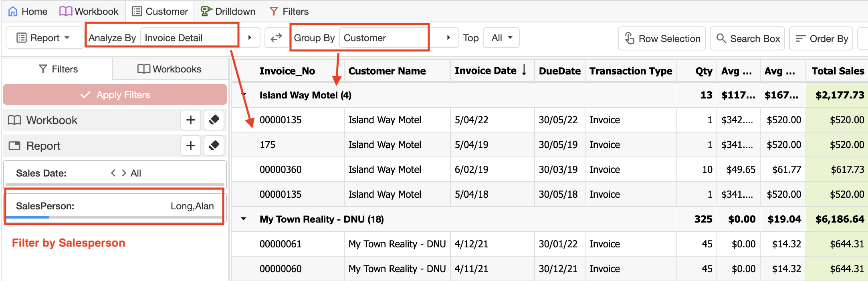
Task: Sort by Customer Name column header
Action: click(x=387, y=71)
